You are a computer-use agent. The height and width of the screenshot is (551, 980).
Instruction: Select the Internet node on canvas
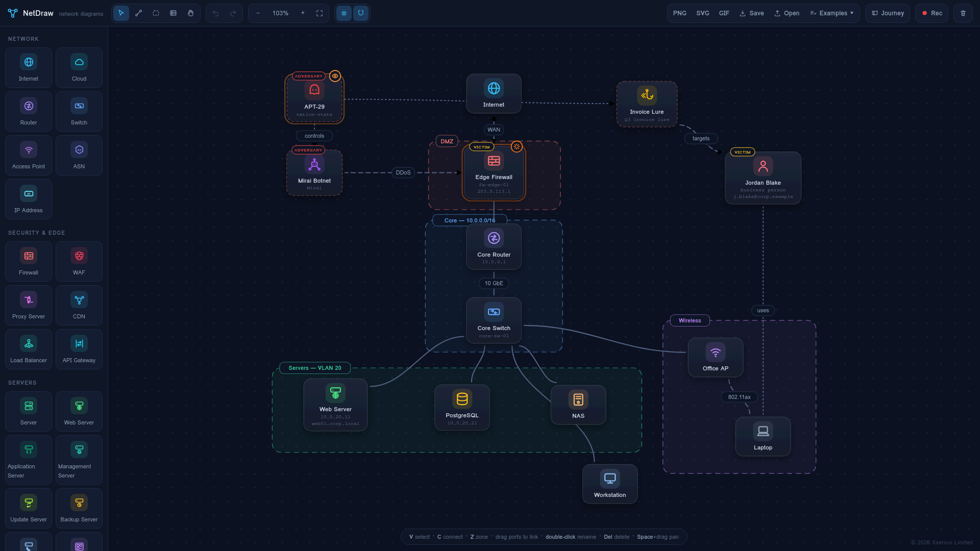pos(494,94)
